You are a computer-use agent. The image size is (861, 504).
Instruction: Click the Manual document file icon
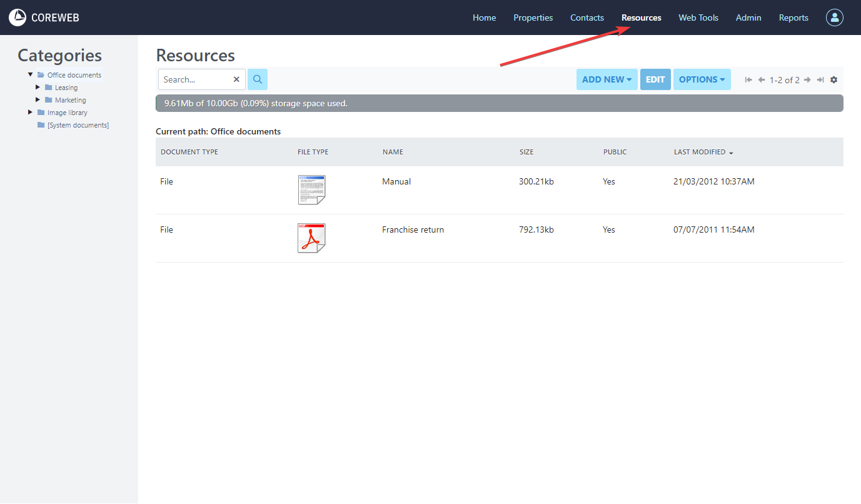pos(311,190)
